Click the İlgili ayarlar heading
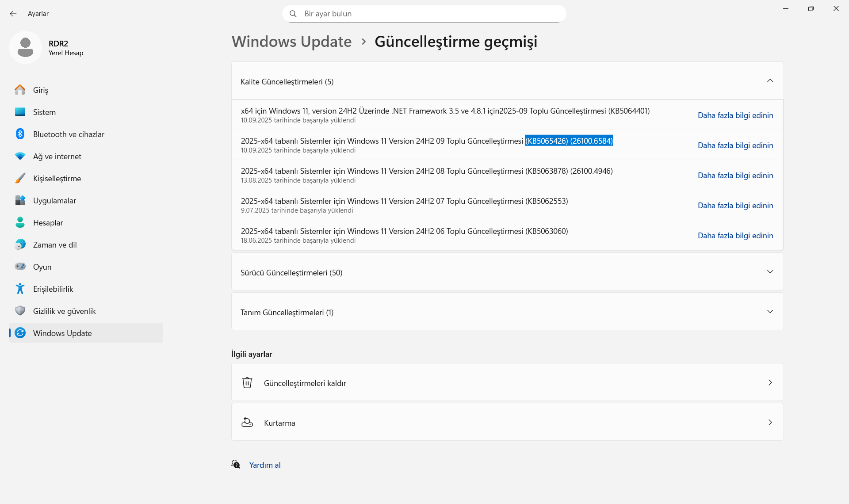Image resolution: width=849 pixels, height=504 pixels. click(x=252, y=354)
